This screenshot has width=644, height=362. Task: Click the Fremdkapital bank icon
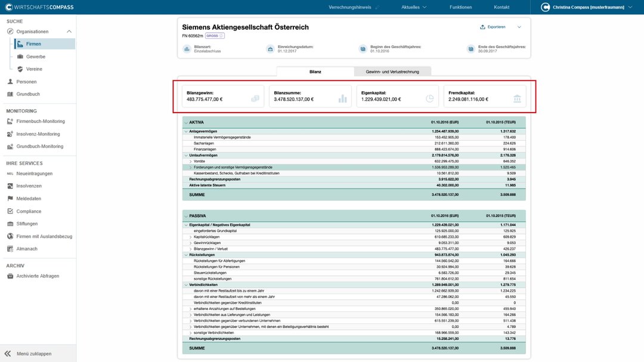(517, 98)
